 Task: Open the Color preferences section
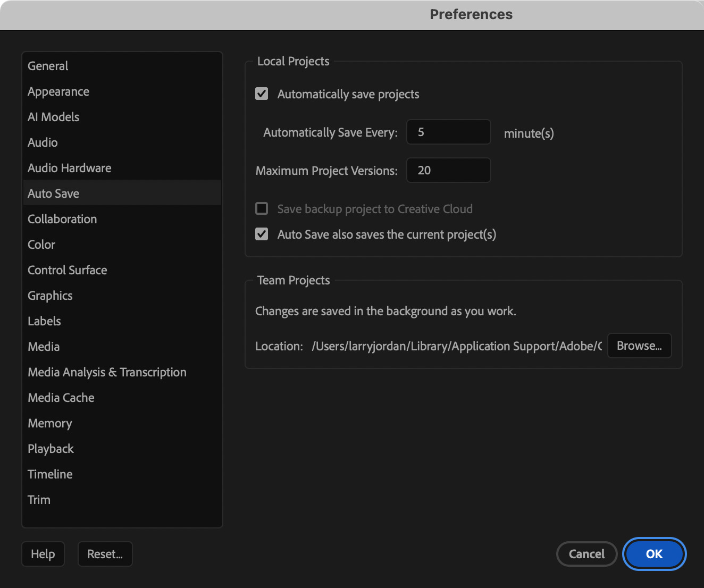[41, 245]
